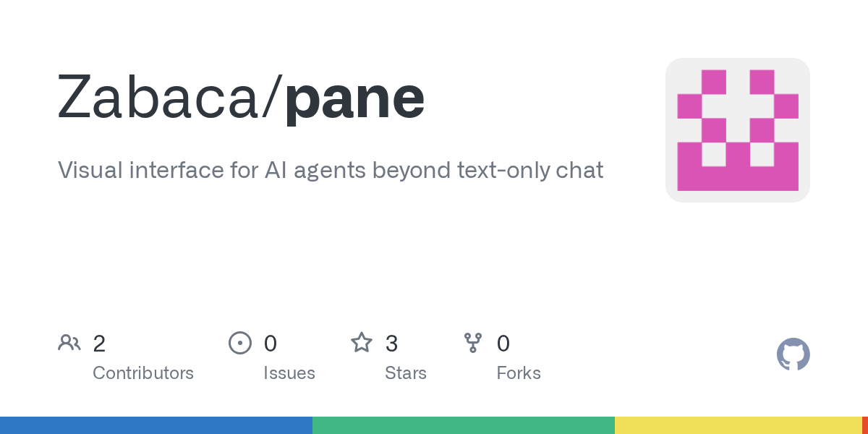The height and width of the screenshot is (434, 868).
Task: Click the stars count "3"
Action: click(x=391, y=344)
